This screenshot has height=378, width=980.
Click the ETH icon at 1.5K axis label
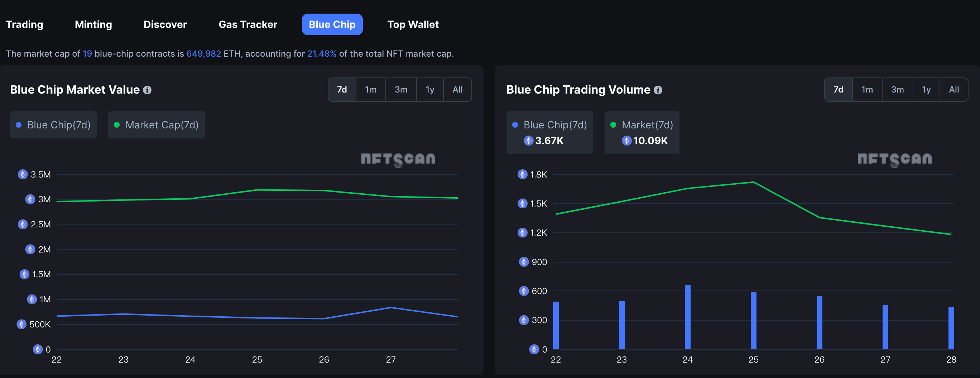tap(523, 203)
